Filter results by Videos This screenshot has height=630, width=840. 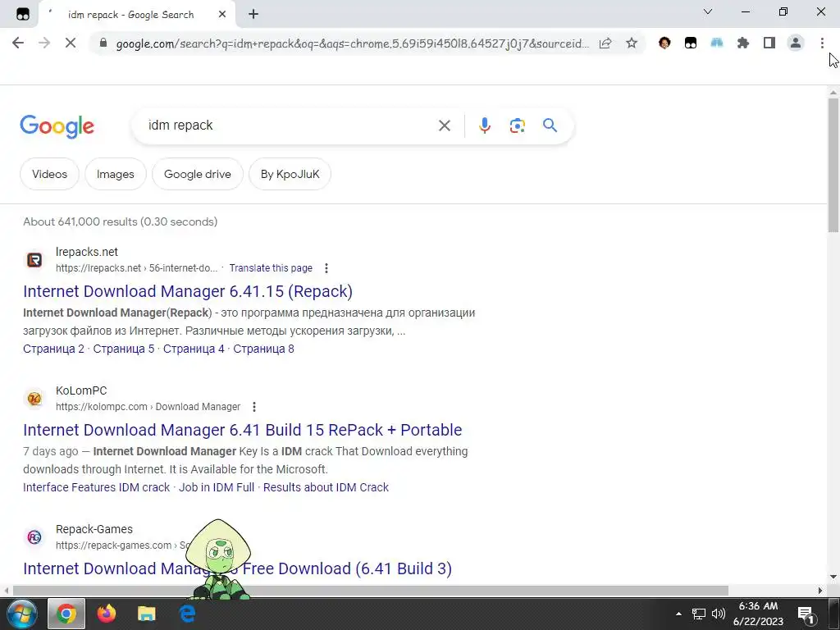(49, 174)
